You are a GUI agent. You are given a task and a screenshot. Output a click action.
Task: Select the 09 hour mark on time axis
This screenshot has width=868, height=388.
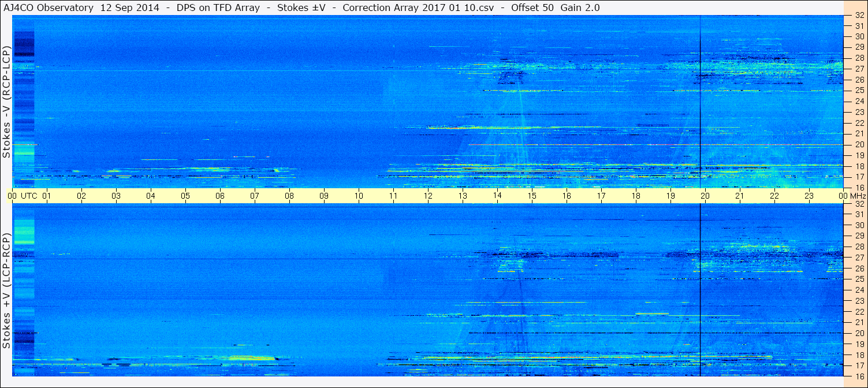[x=324, y=196]
